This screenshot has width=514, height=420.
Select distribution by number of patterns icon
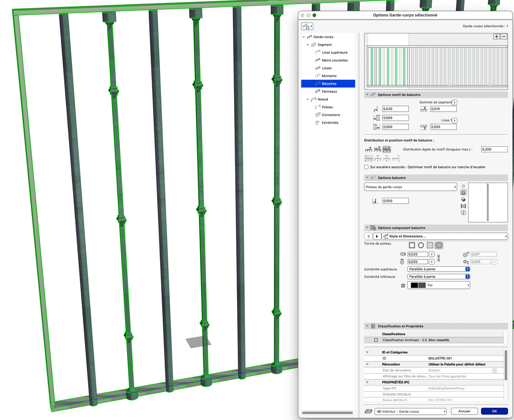[369, 149]
